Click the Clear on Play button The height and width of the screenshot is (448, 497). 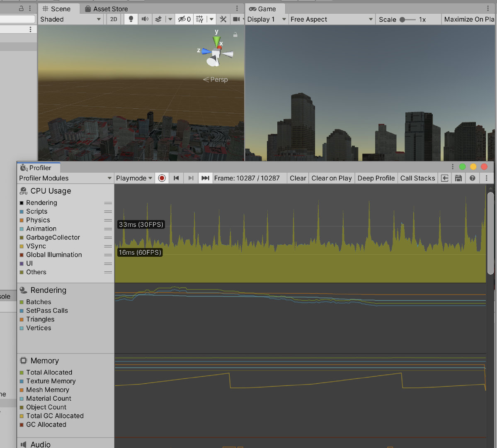[331, 178]
